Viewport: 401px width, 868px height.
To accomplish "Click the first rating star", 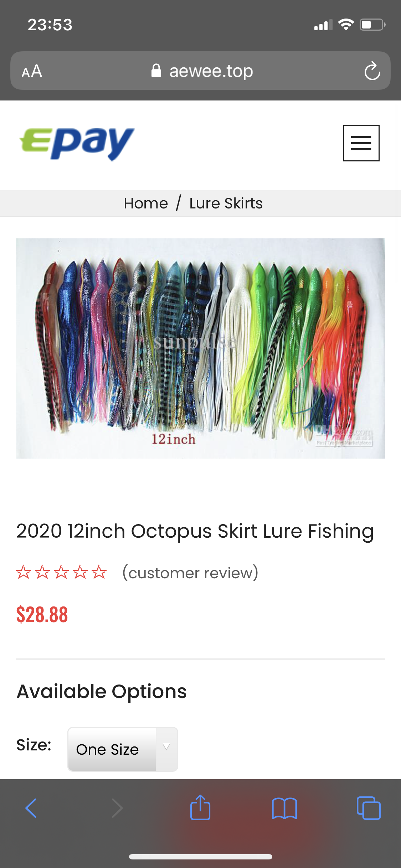I will [x=24, y=572].
